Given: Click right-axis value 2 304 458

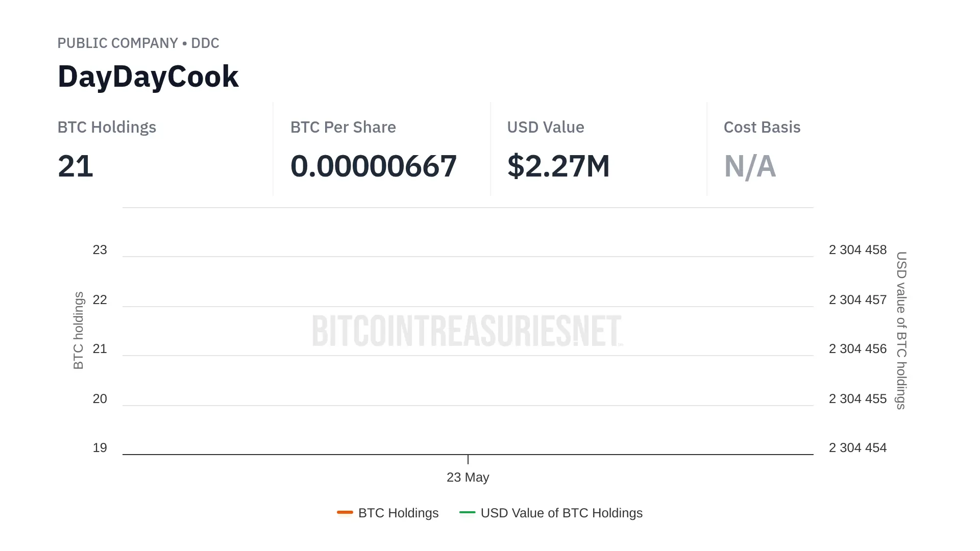Looking at the screenshot, I should click(x=857, y=250).
